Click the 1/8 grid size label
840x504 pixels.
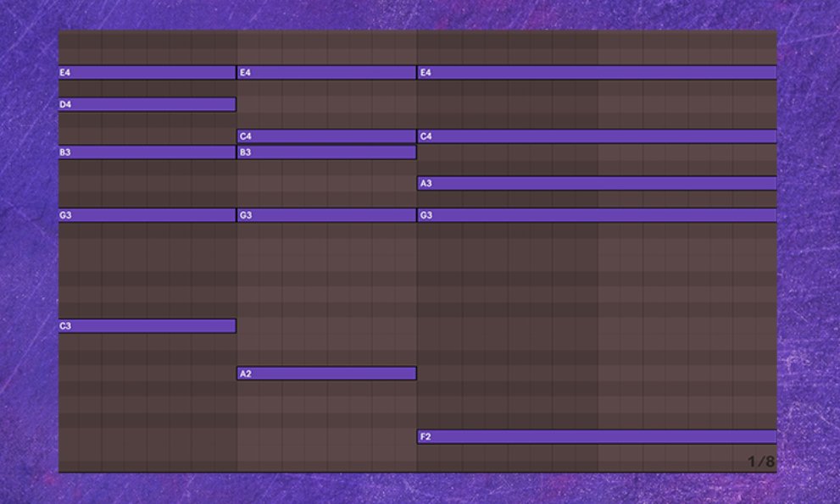pos(760,461)
